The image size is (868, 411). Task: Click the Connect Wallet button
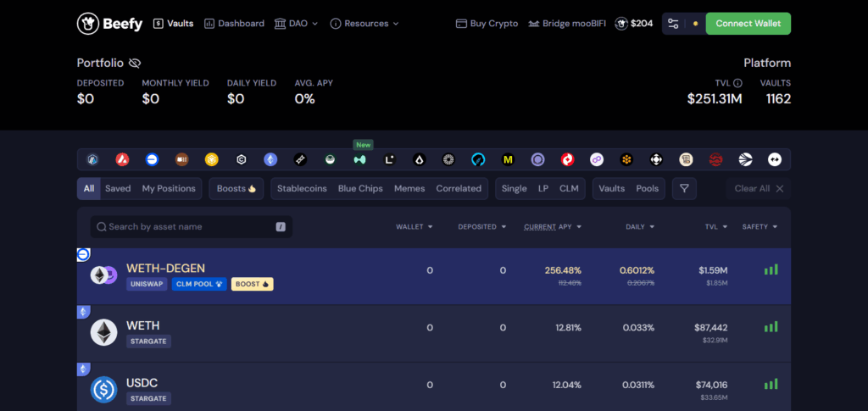[x=748, y=24]
